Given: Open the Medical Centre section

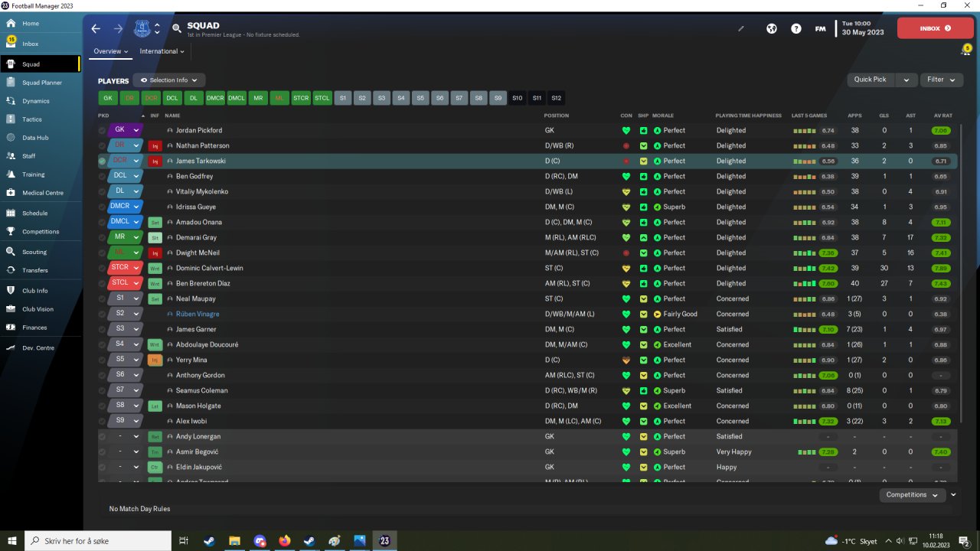Looking at the screenshot, I should pyautogui.click(x=42, y=193).
